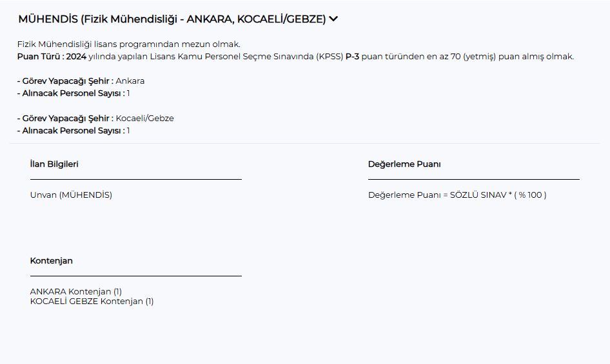The width and height of the screenshot is (610, 364).
Task: Click the bold 'P-3' score type text
Action: [352, 57]
